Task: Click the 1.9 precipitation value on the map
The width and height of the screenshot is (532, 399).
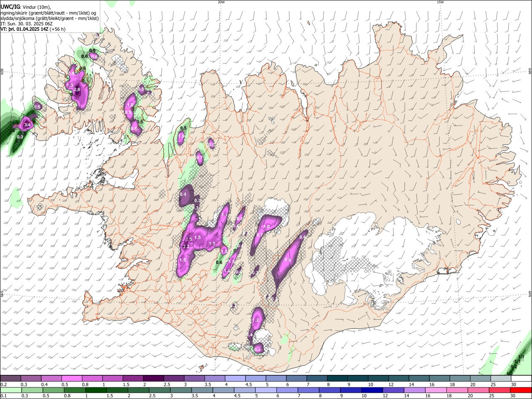Action: [189, 239]
